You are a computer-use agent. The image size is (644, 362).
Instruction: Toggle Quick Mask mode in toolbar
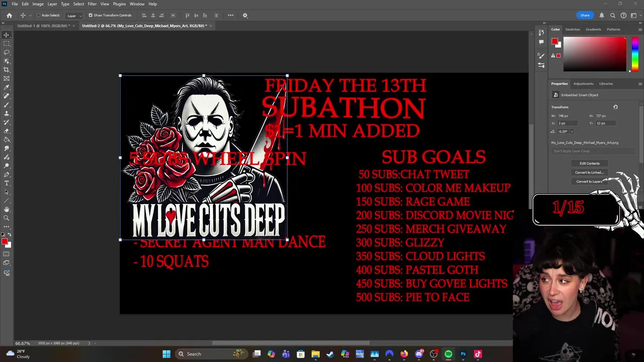[x=7, y=254]
